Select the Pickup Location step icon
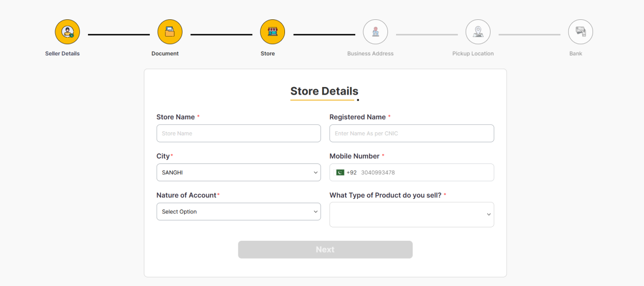644x286 pixels. click(x=478, y=32)
